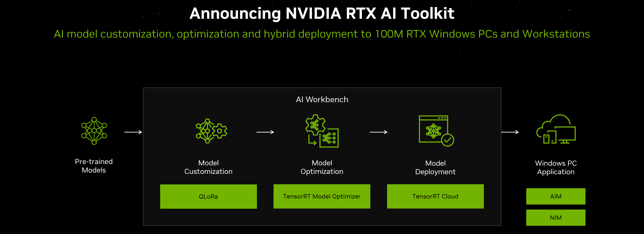
Task: Click the Model Optimization icon
Action: pos(322,131)
